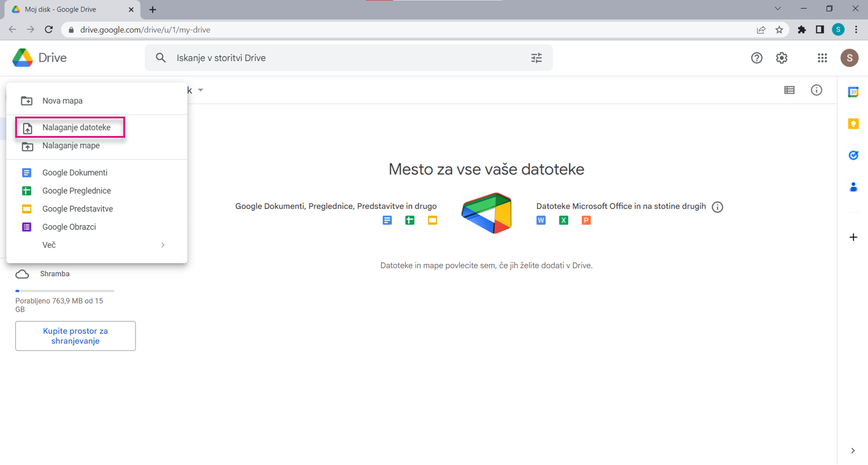This screenshot has height=465, width=868.
Task: Click the browser forward arrow
Action: click(30, 30)
